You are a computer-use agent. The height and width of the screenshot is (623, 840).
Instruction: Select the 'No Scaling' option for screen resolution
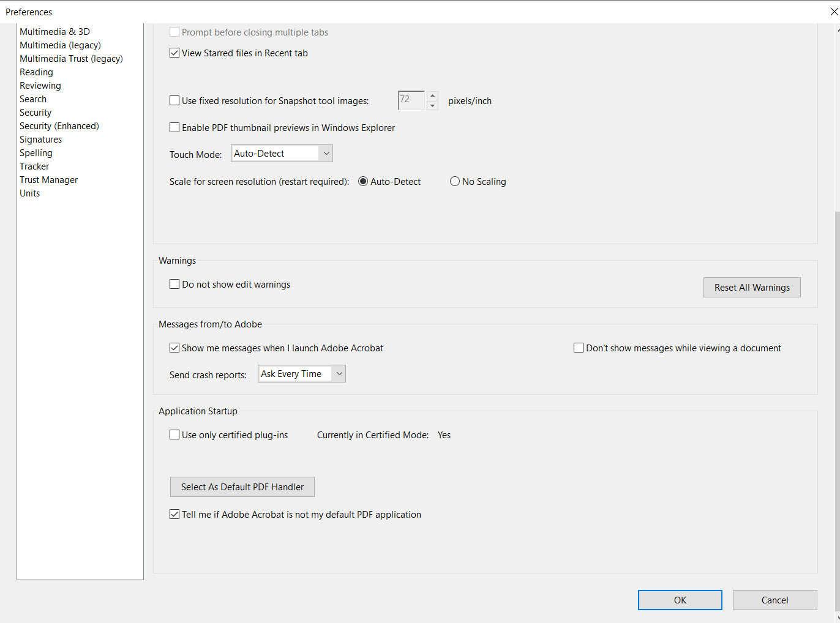tap(455, 181)
